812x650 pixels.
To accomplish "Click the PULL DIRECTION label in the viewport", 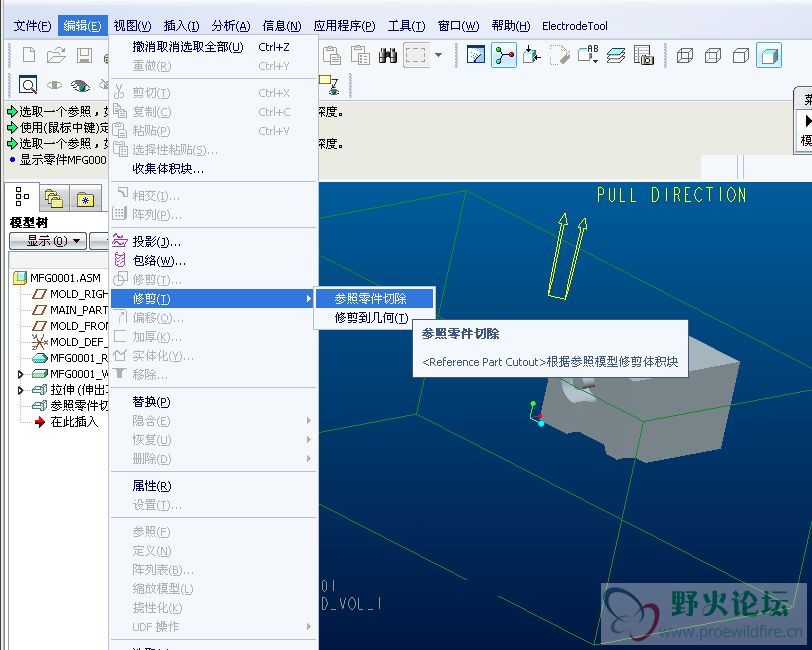I will [x=671, y=195].
